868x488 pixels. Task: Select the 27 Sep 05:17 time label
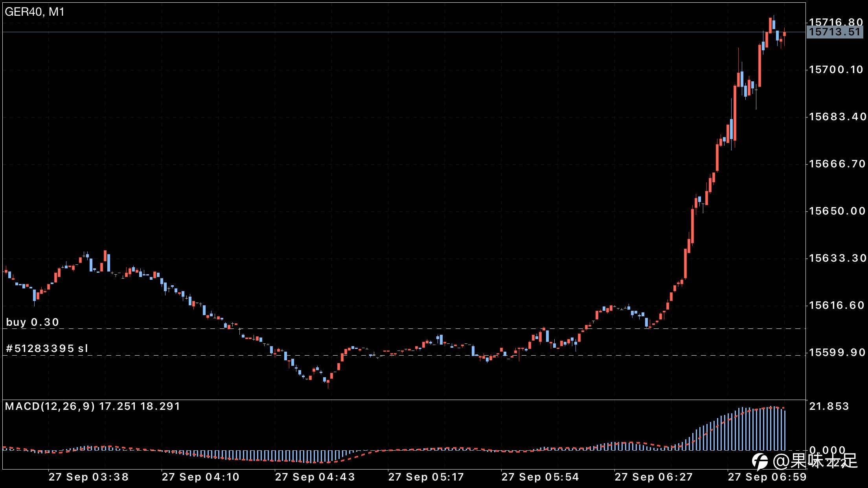point(426,477)
